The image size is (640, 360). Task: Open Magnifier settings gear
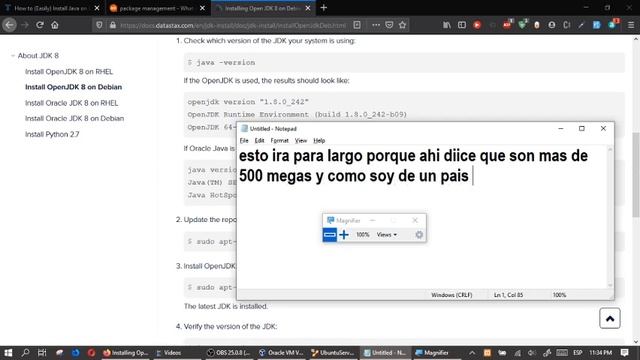click(419, 235)
